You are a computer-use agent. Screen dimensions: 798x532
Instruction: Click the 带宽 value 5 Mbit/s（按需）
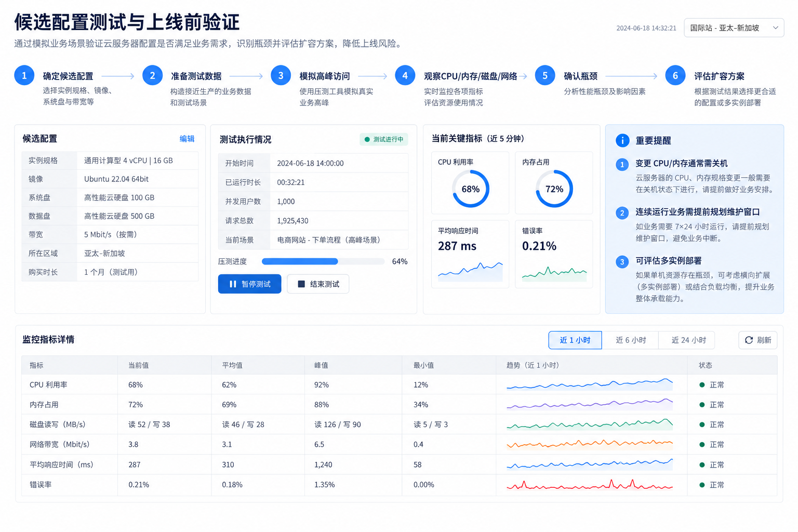(x=112, y=234)
